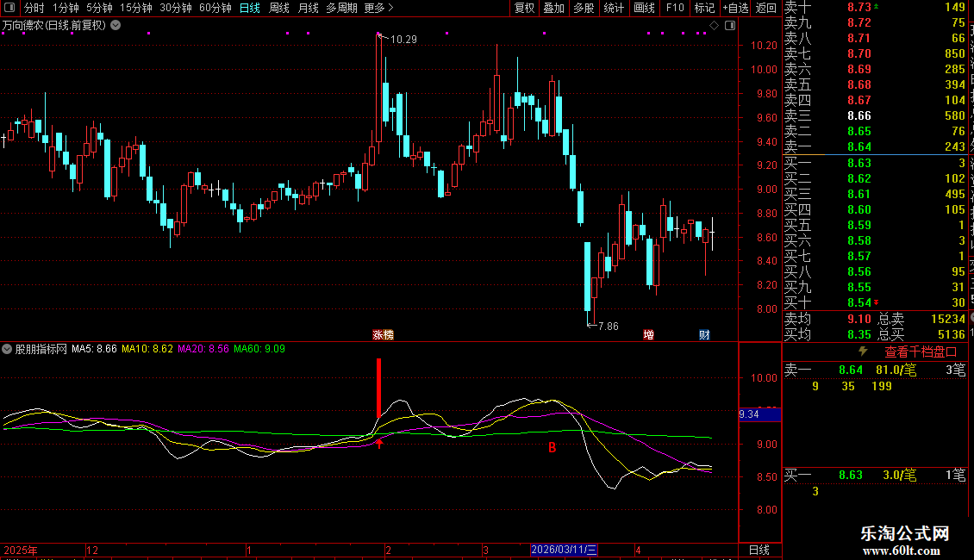The width and height of the screenshot is (974, 560).
Task: Click the 财 event marker
Action: pyautogui.click(x=704, y=334)
